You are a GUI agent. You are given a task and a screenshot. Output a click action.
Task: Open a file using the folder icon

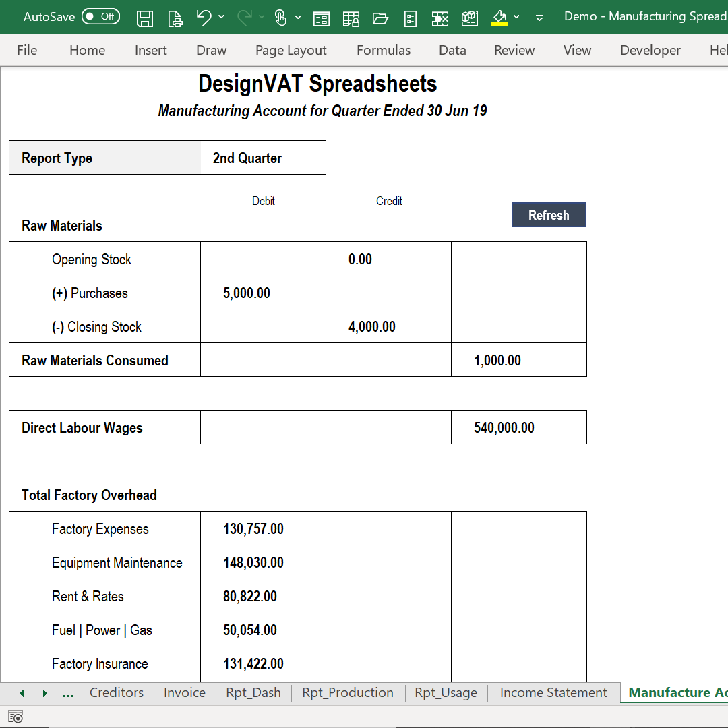tap(380, 17)
